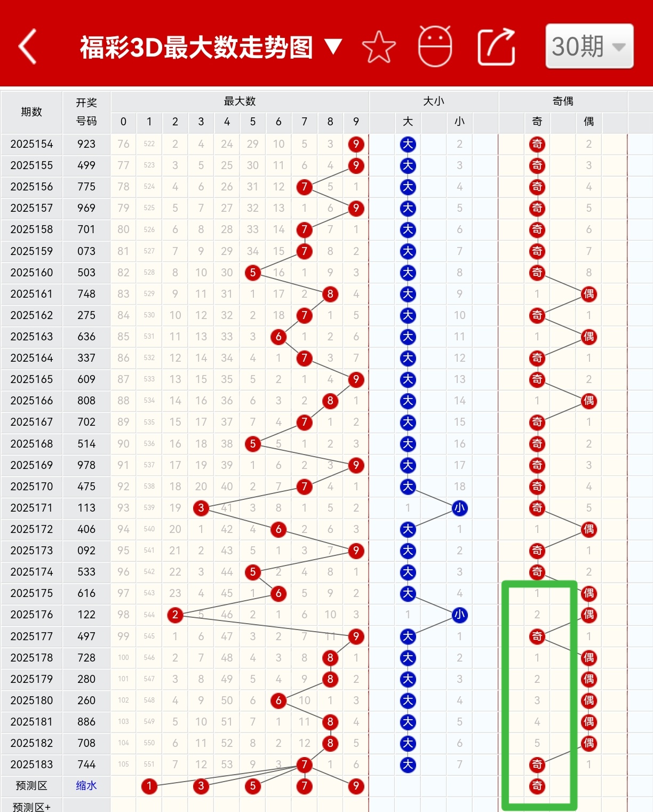Click period 2025154 in the list

tap(31, 144)
